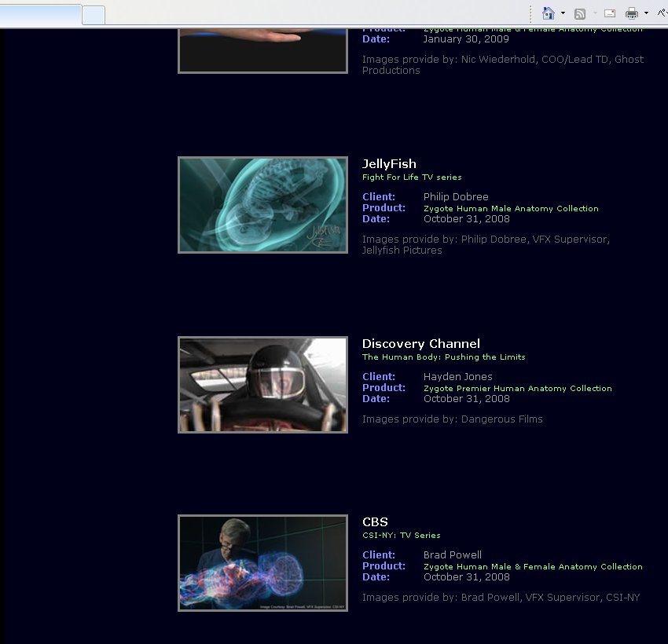The image size is (668, 644).
Task: Click the "CBS" entry heading
Action: pyautogui.click(x=375, y=521)
